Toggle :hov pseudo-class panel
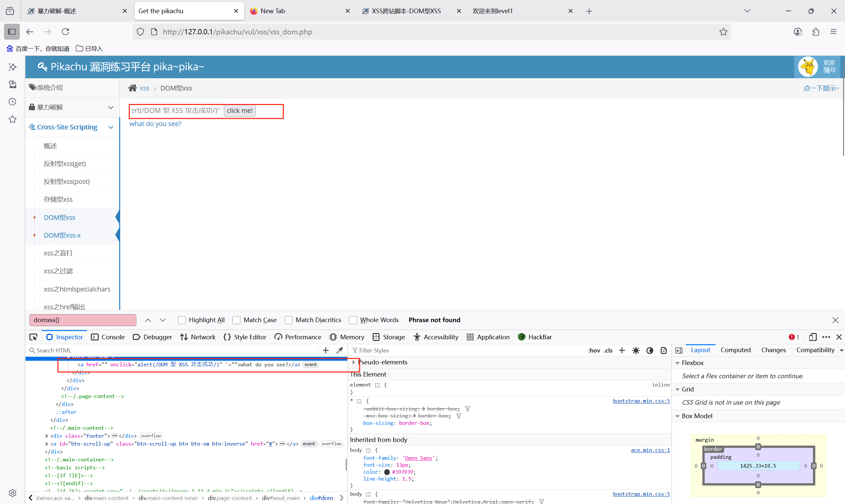 point(594,350)
